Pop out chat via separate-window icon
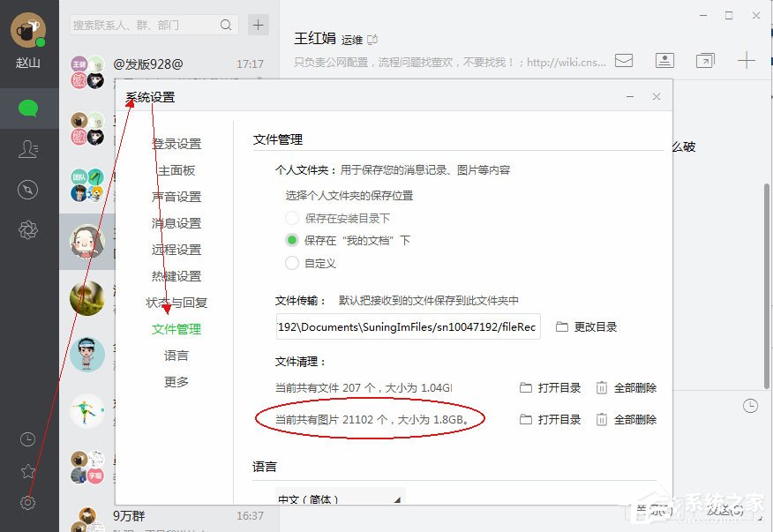Image resolution: width=773 pixels, height=532 pixels. pos(706,60)
